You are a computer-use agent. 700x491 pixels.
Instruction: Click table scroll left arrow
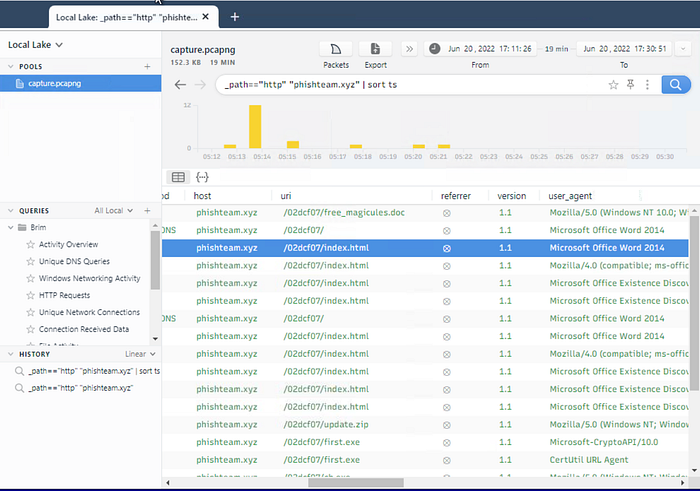[168, 483]
